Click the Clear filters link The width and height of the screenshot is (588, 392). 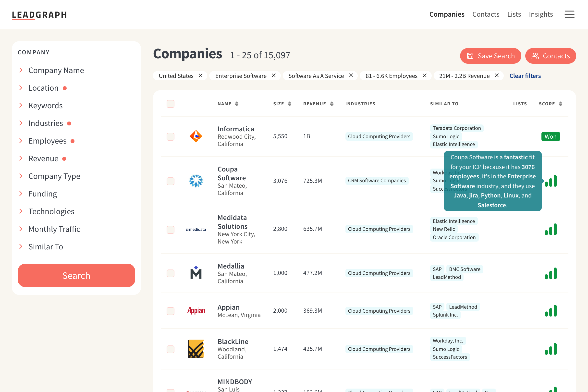525,76
